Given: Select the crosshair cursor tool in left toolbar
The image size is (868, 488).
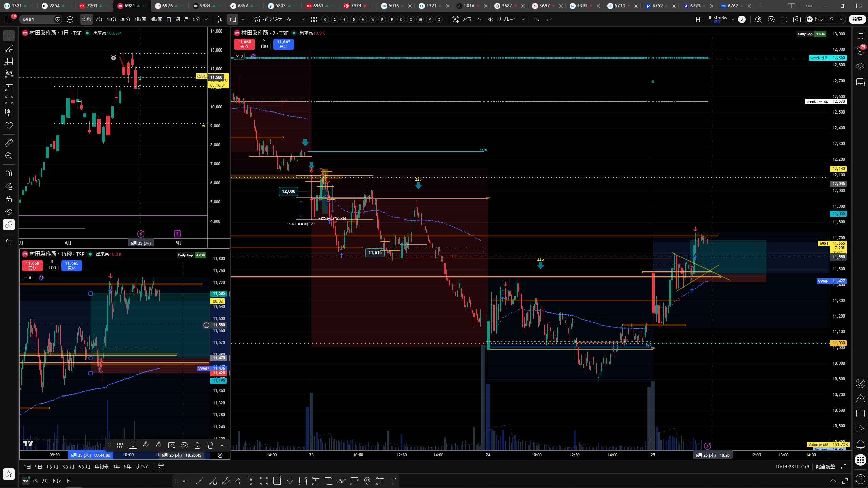Looking at the screenshot, I should click(9, 36).
